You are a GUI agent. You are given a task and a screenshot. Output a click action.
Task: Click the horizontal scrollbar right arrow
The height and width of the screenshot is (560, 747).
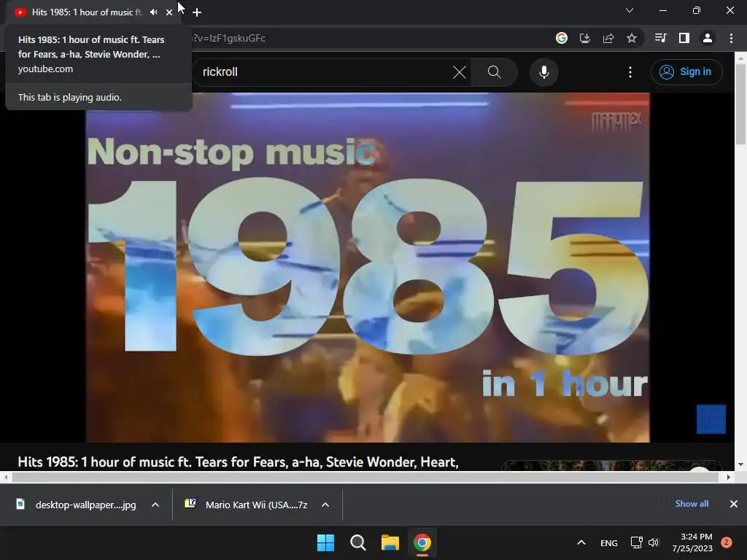tap(729, 477)
